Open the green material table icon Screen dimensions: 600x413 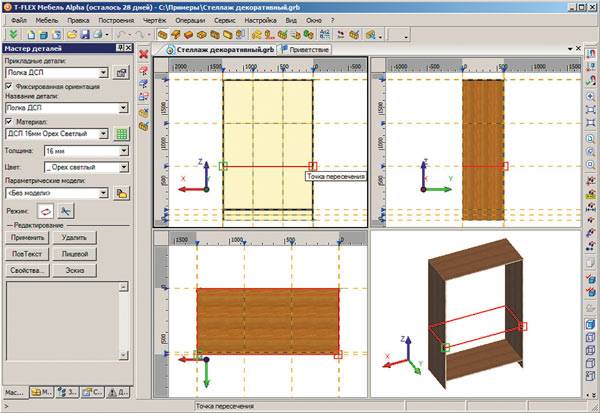click(122, 134)
